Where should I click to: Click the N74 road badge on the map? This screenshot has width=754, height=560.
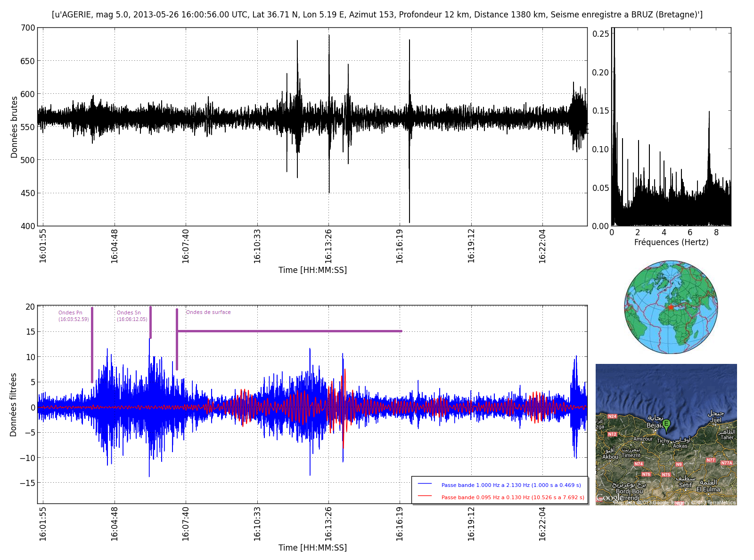coord(639,464)
